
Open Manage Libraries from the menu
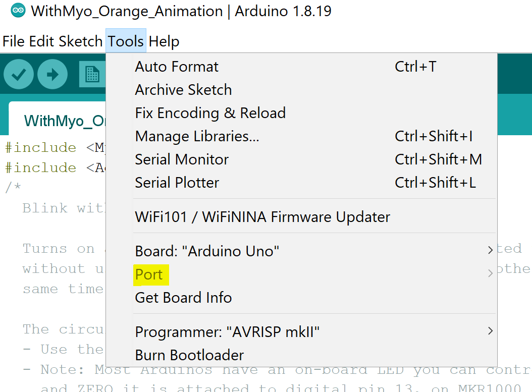click(197, 136)
